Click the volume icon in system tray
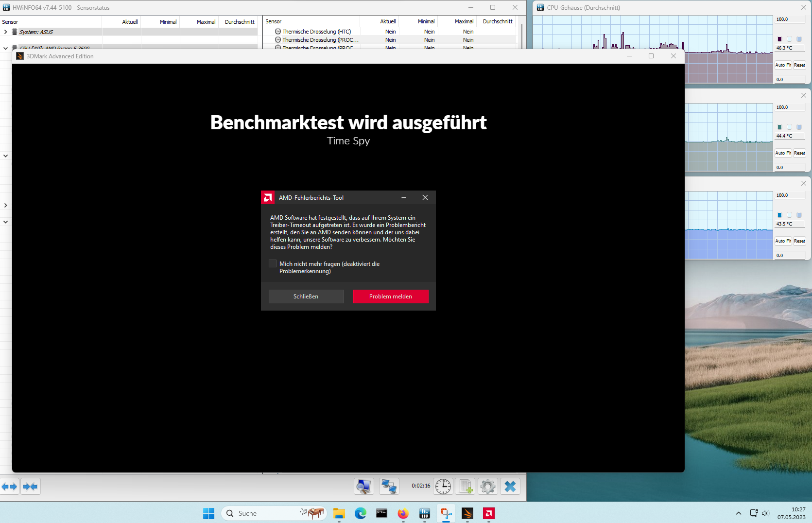 765,513
